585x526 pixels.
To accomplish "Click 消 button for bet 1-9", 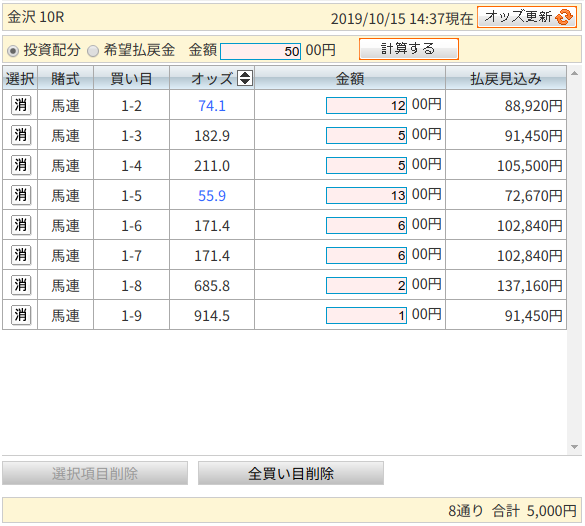I will [x=21, y=315].
